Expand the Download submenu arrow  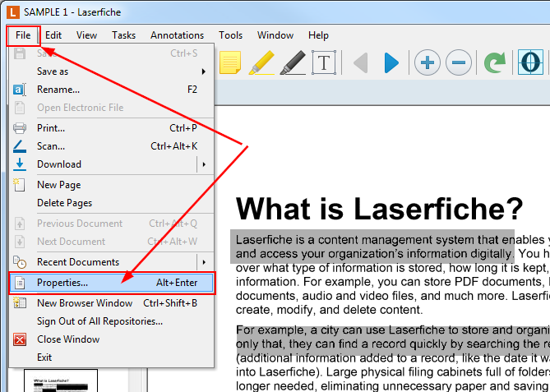click(x=204, y=164)
